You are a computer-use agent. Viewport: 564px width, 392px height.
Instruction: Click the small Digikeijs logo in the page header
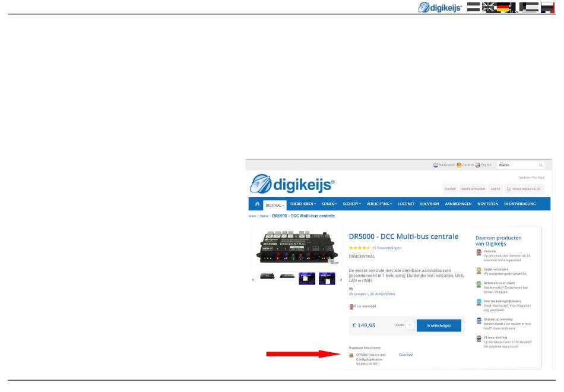tap(439, 7)
